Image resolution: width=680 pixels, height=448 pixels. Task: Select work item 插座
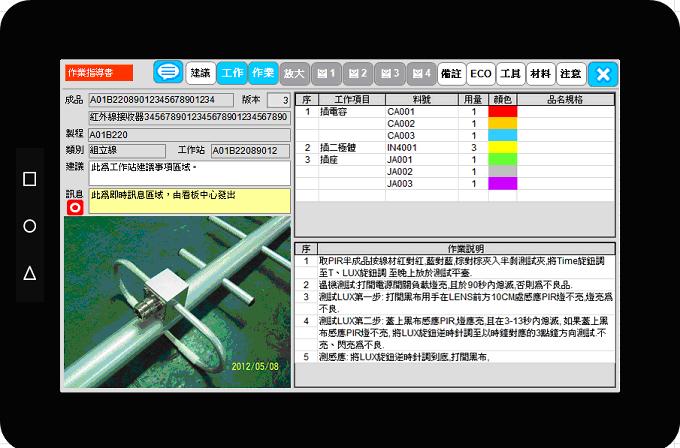[x=352, y=160]
